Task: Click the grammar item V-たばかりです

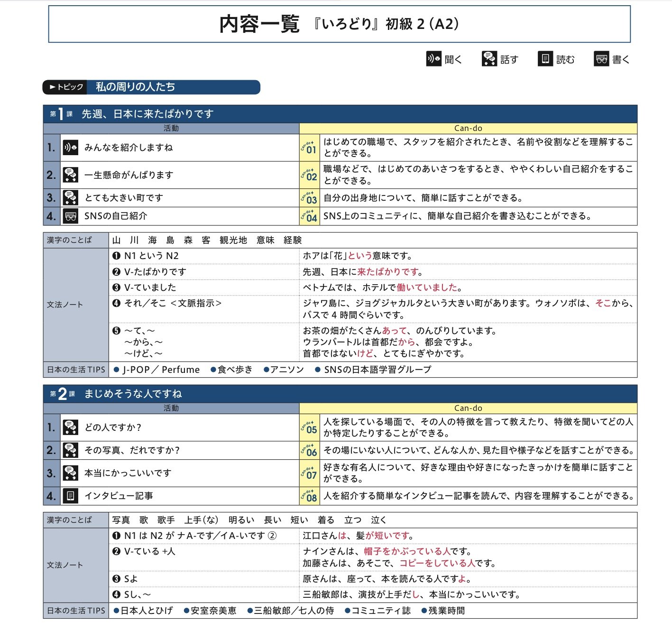Action: (x=155, y=272)
